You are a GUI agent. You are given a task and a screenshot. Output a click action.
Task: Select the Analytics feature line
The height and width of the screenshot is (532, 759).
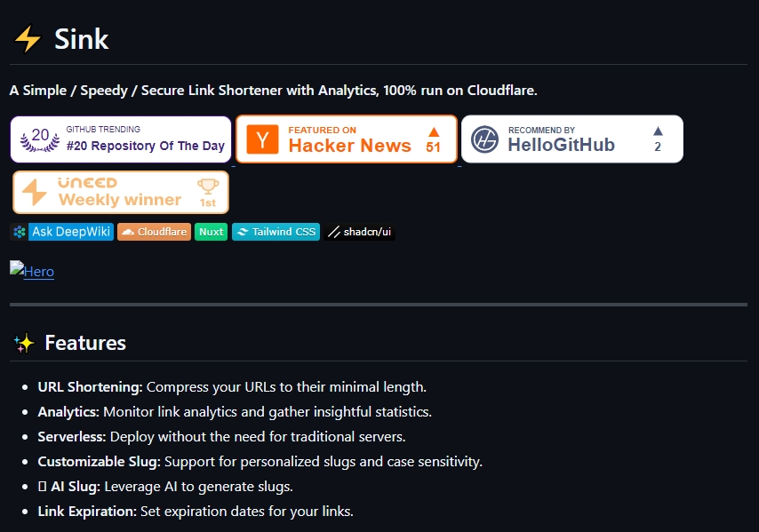point(235,412)
